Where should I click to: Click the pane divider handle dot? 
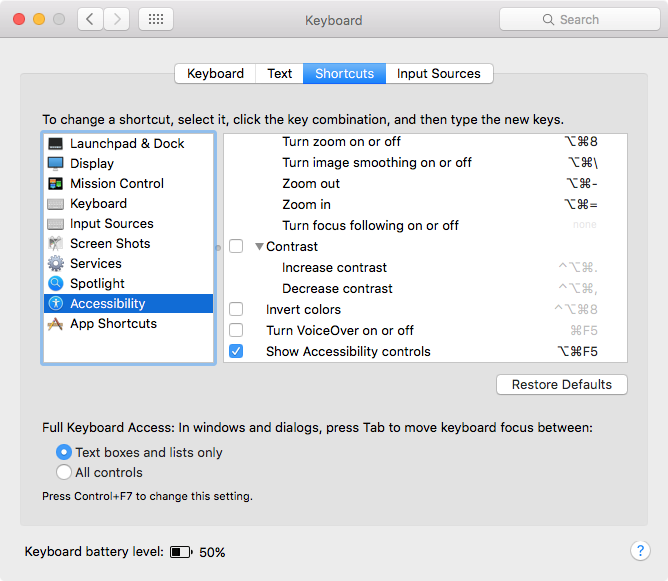click(x=219, y=247)
